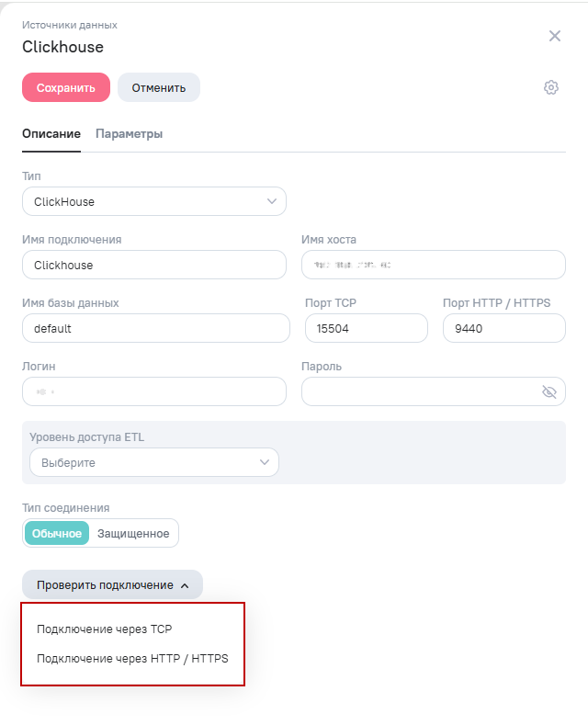Open settings via the gear icon

coord(550,87)
